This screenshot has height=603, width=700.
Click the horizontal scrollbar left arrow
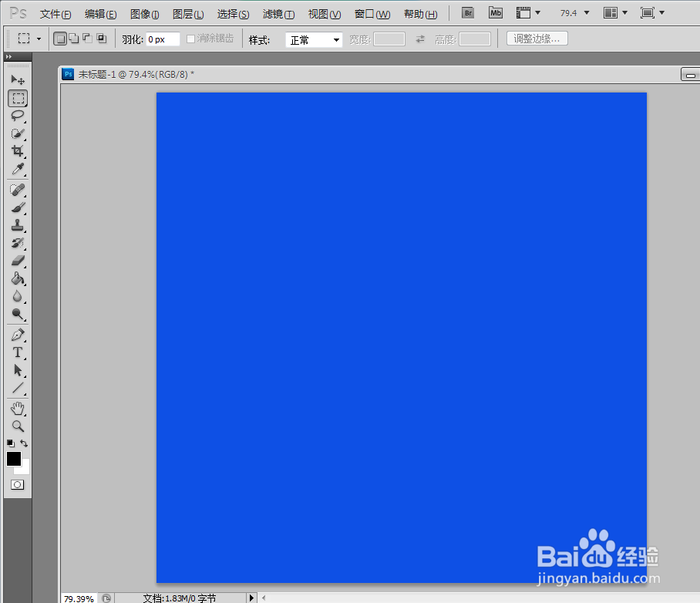(264, 598)
